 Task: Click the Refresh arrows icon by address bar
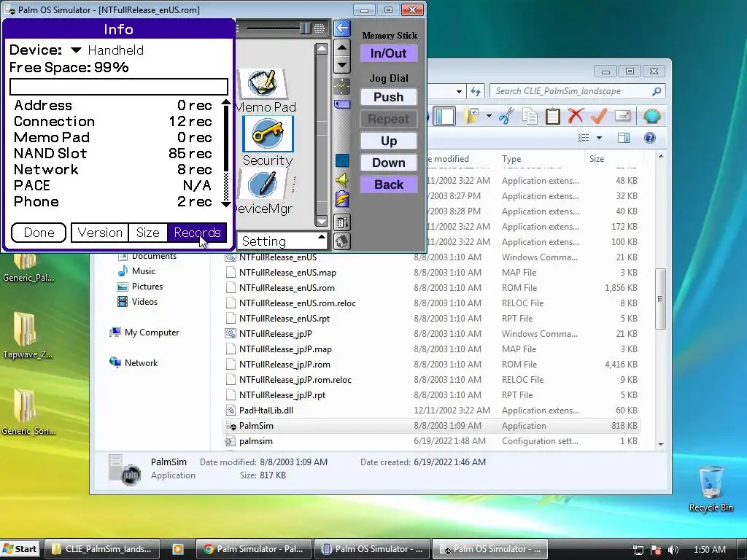476,90
